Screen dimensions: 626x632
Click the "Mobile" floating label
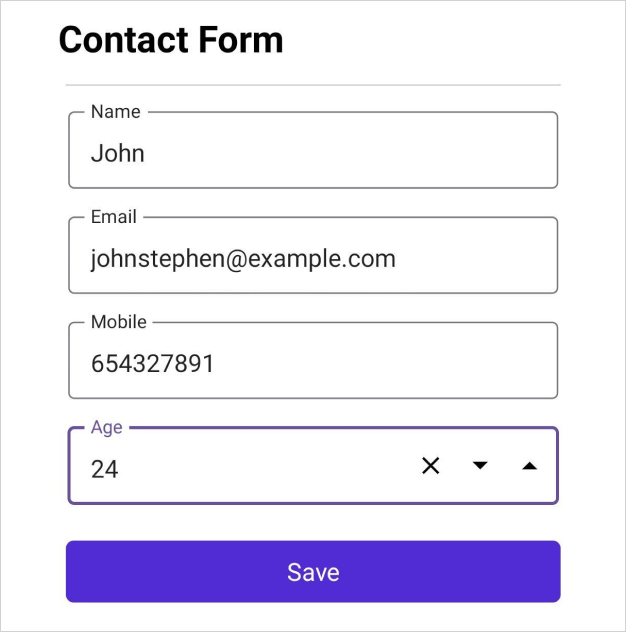118,322
